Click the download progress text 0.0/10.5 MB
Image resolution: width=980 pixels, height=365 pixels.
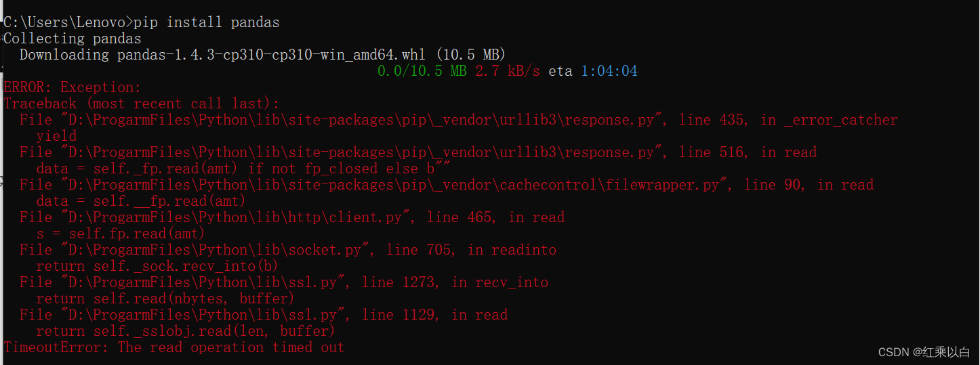(x=422, y=71)
